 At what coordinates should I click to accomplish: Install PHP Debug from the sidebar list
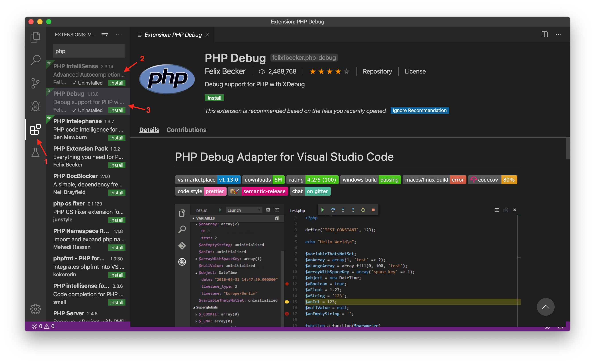click(x=117, y=110)
